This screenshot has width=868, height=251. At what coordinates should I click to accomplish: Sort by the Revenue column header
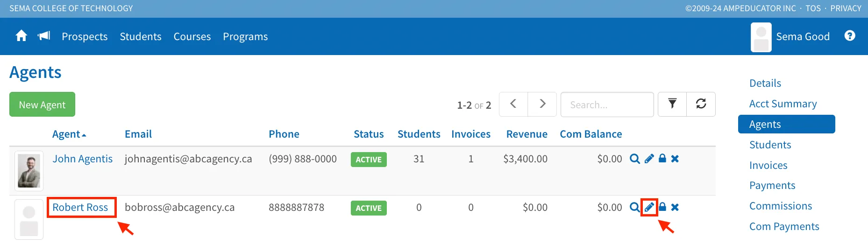[x=526, y=134]
